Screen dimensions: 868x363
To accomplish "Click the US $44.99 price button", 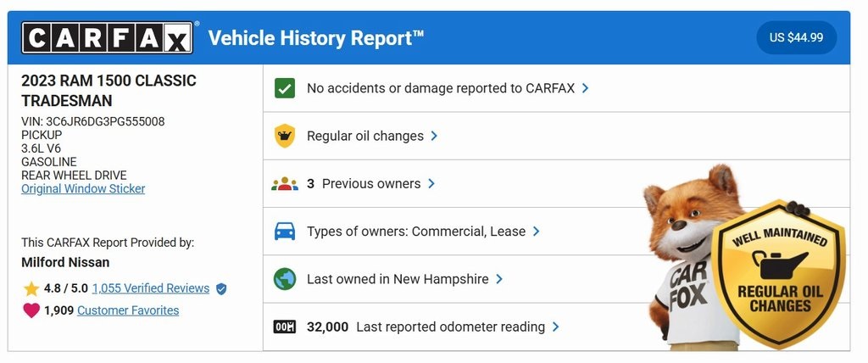I will point(796,38).
